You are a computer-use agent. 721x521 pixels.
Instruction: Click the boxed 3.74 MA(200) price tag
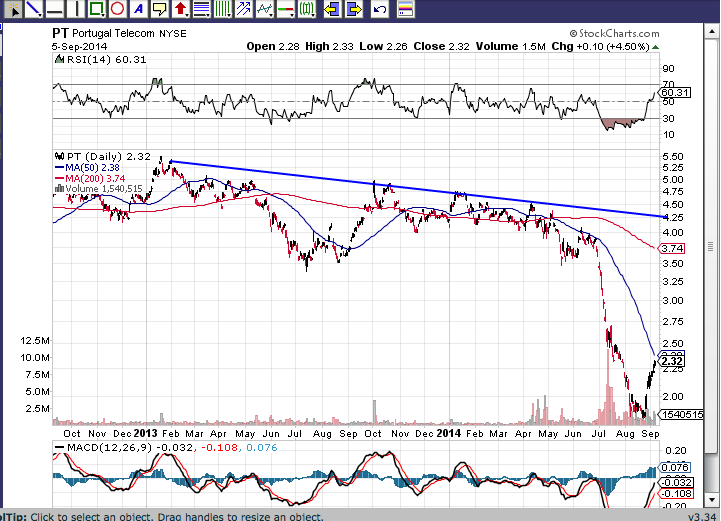coord(672,249)
